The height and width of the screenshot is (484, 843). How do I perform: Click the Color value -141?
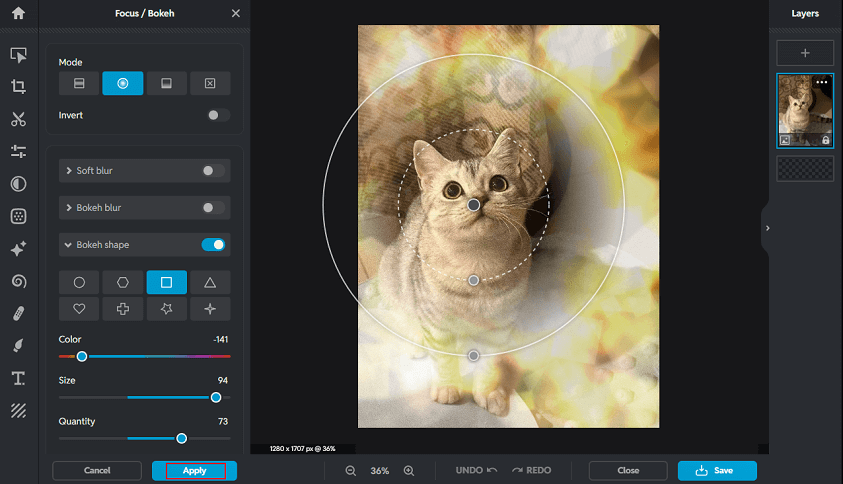pyautogui.click(x=220, y=339)
